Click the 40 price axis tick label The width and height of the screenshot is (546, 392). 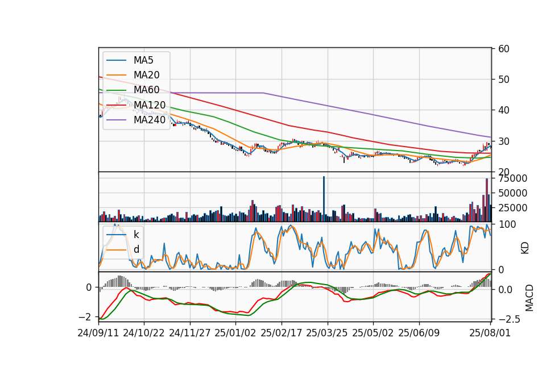point(504,110)
